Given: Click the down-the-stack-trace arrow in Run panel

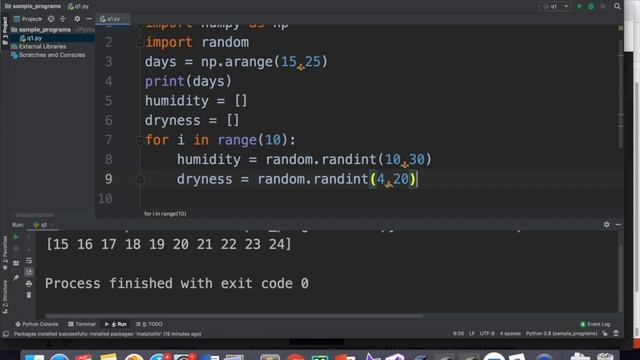Looking at the screenshot, I should 29,249.
